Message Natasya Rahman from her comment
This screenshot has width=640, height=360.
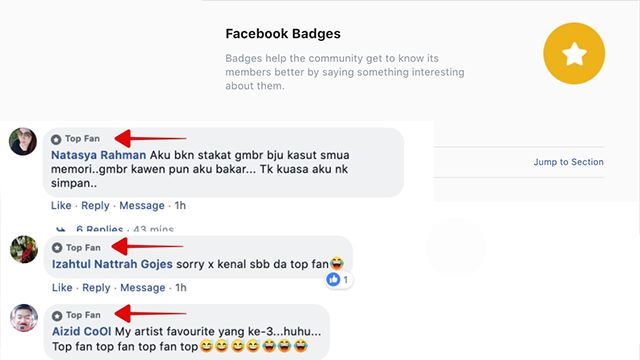142,205
